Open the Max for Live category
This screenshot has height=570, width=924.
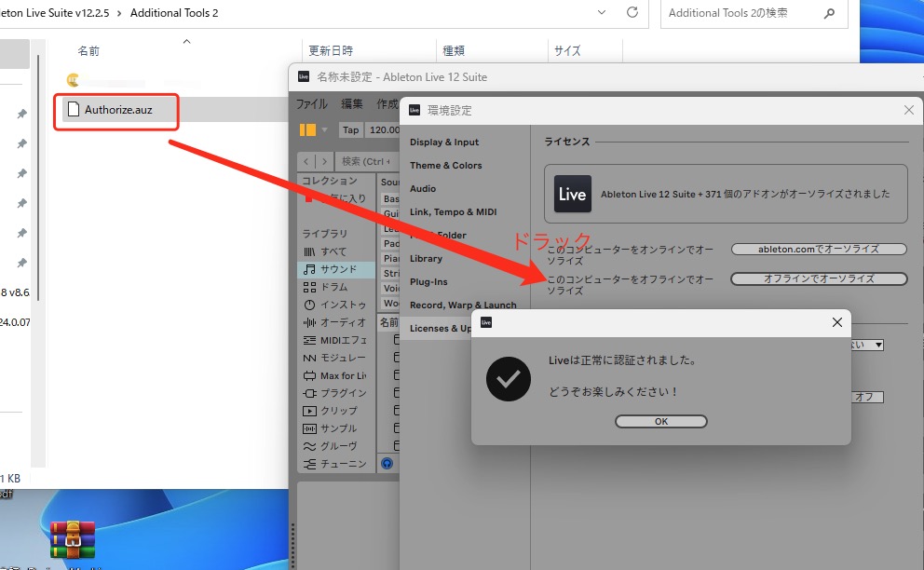pyautogui.click(x=336, y=375)
